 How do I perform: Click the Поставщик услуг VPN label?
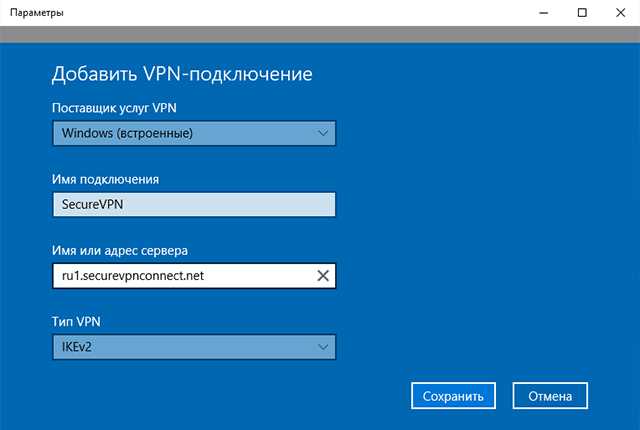(x=114, y=108)
